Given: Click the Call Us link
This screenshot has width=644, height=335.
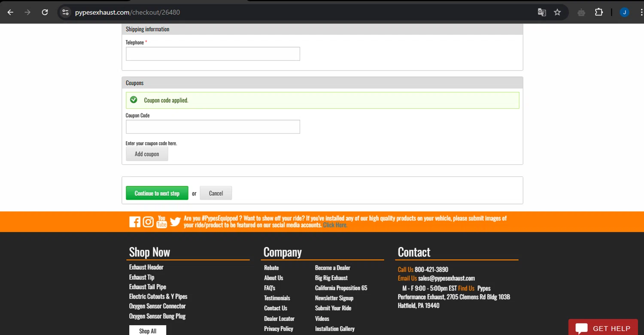Looking at the screenshot, I should point(406,270).
